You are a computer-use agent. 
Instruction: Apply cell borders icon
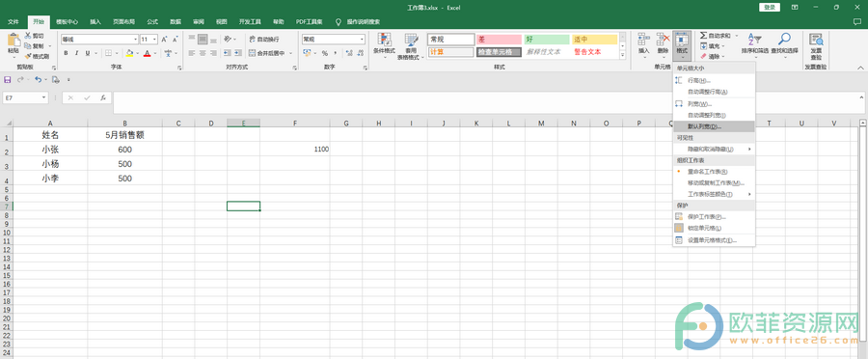pos(108,53)
